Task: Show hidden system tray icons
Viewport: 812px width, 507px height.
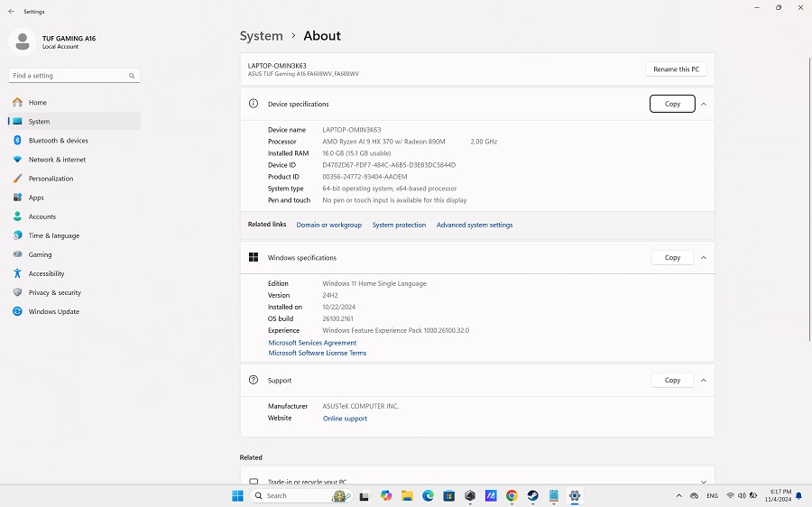Action: click(678, 495)
